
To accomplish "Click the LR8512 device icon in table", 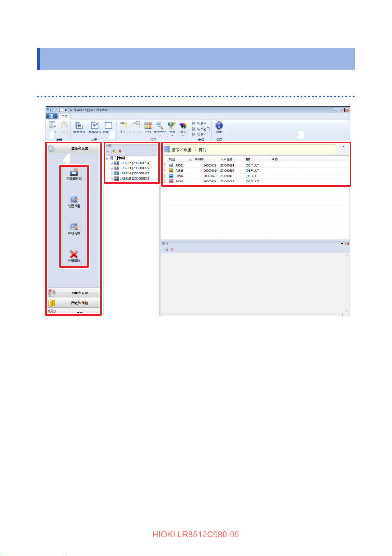I will pos(171,165).
